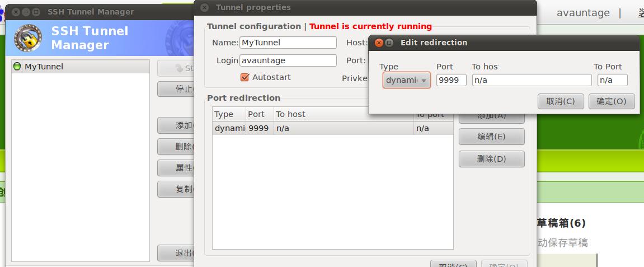
Task: Click 取消(C) in Edit redirection dialog
Action: click(x=561, y=101)
